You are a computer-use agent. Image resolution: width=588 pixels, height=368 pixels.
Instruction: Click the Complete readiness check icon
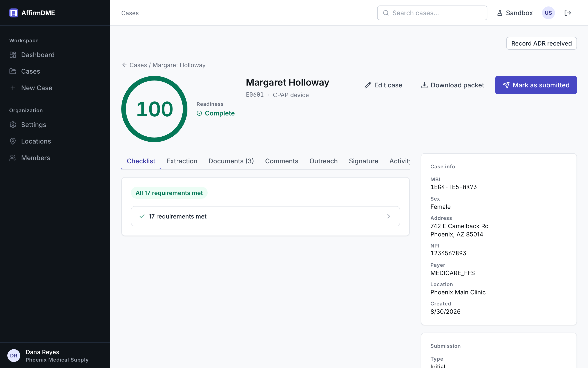pos(199,113)
